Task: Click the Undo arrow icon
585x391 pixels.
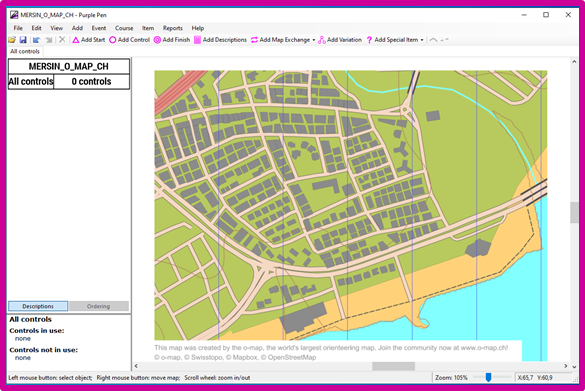Action: (x=37, y=40)
